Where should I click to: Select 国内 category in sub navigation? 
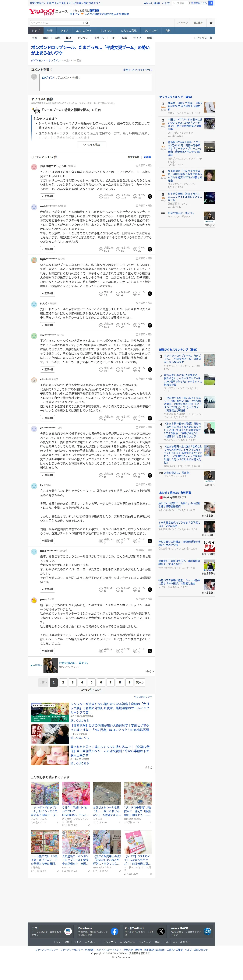pos(46,38)
